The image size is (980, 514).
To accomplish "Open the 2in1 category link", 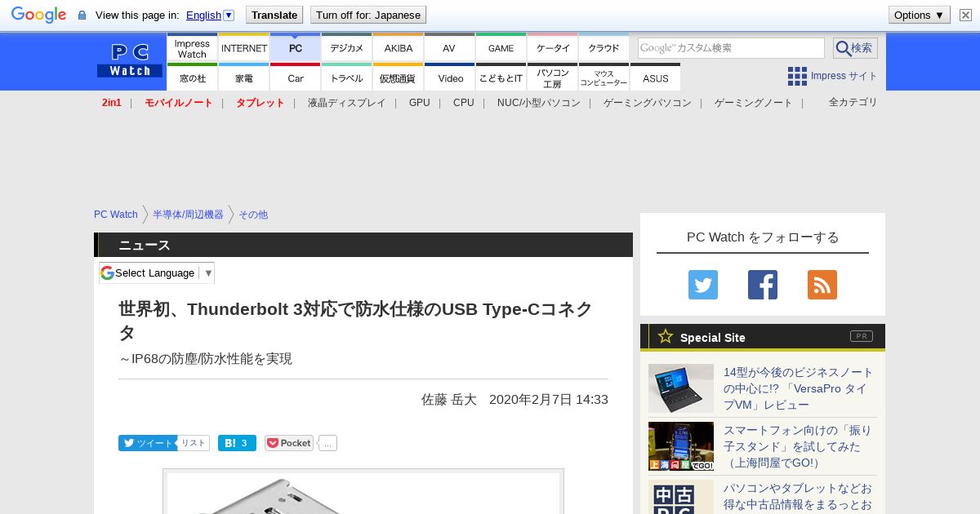I will (112, 103).
